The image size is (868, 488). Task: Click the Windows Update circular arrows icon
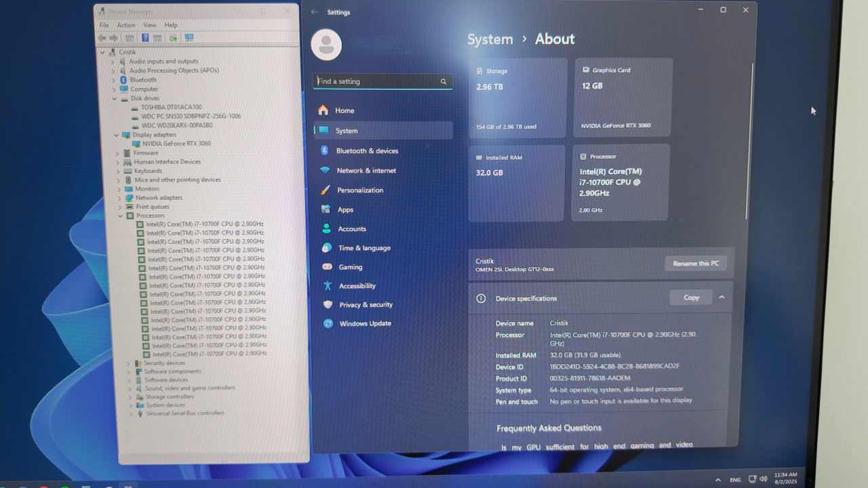[328, 323]
